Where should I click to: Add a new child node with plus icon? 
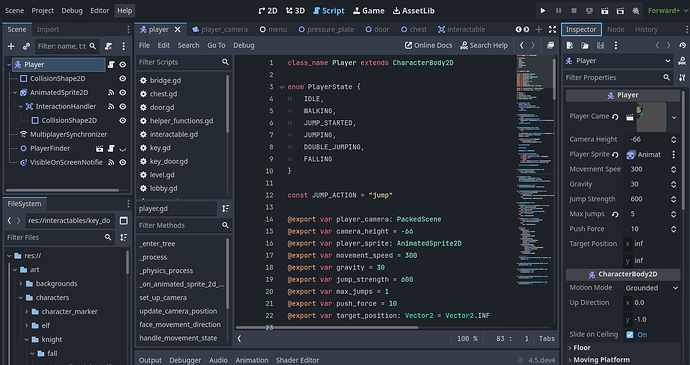pos(11,46)
